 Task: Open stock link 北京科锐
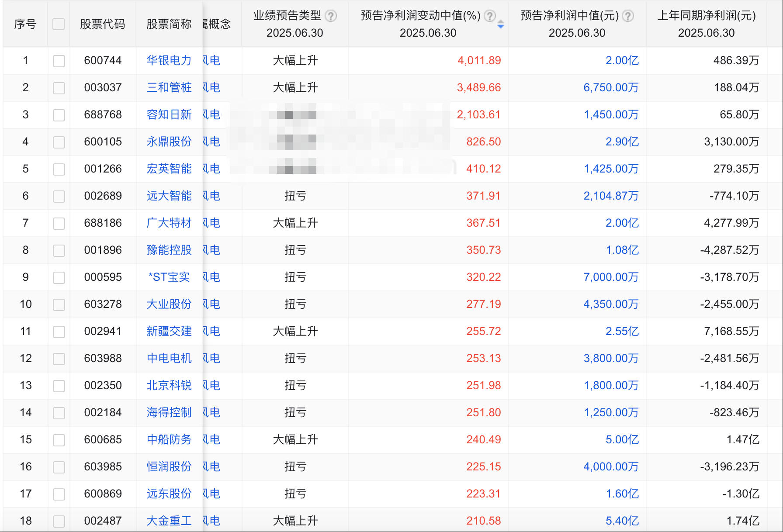[x=169, y=385]
